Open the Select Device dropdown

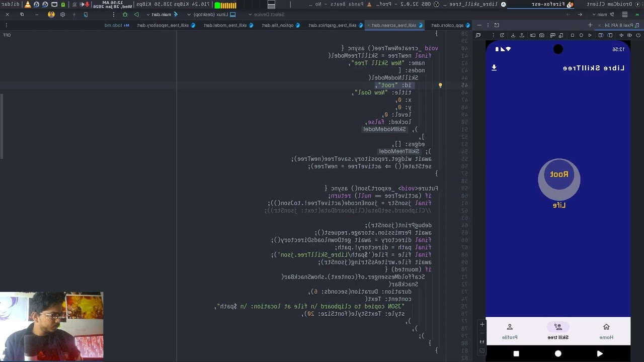pos(267,14)
